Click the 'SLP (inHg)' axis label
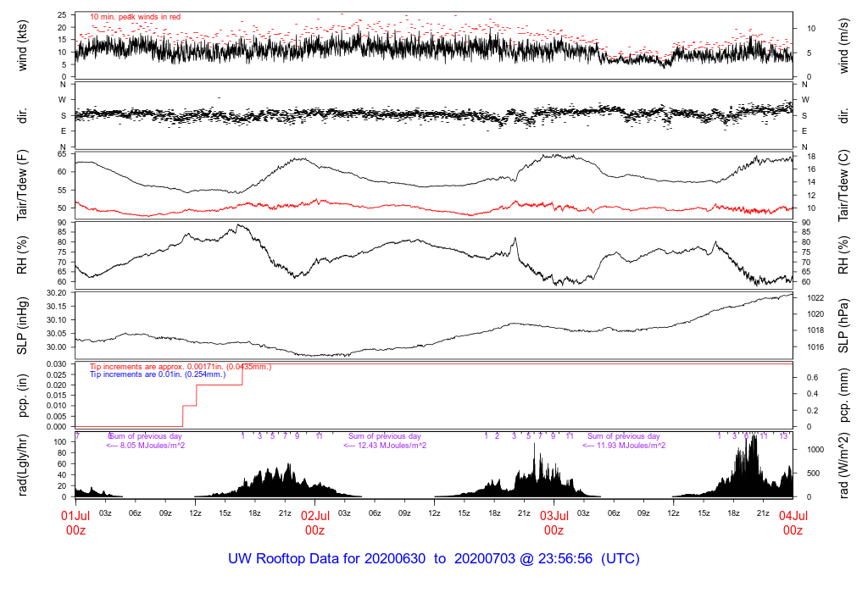This screenshot has width=868, height=593. pyautogui.click(x=22, y=325)
